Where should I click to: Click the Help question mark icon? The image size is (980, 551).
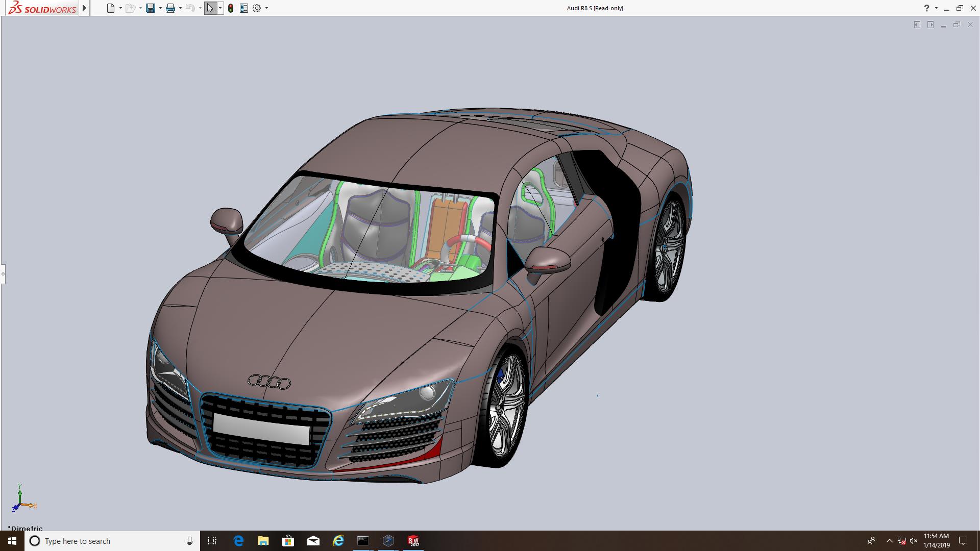click(x=926, y=8)
